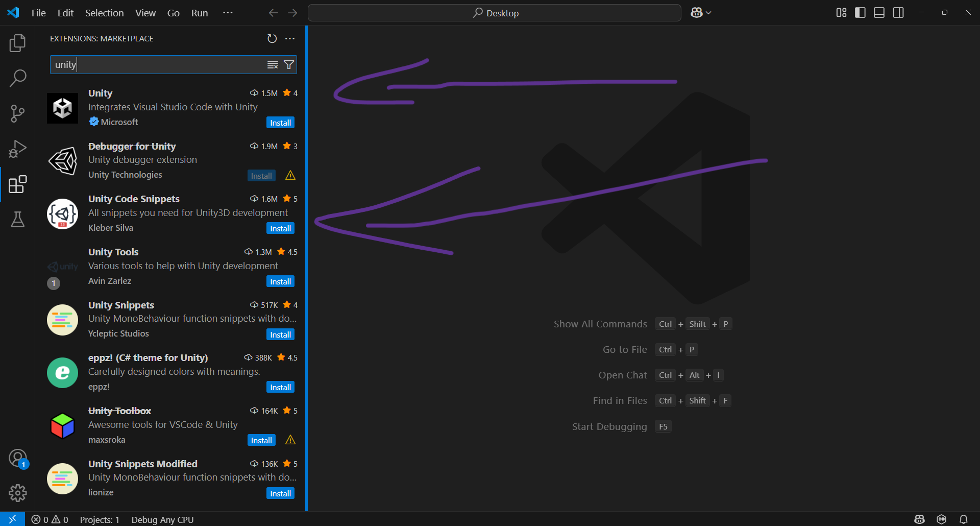Open the Explorer view in activity bar
The height and width of the screenshot is (526, 980).
coord(17,43)
